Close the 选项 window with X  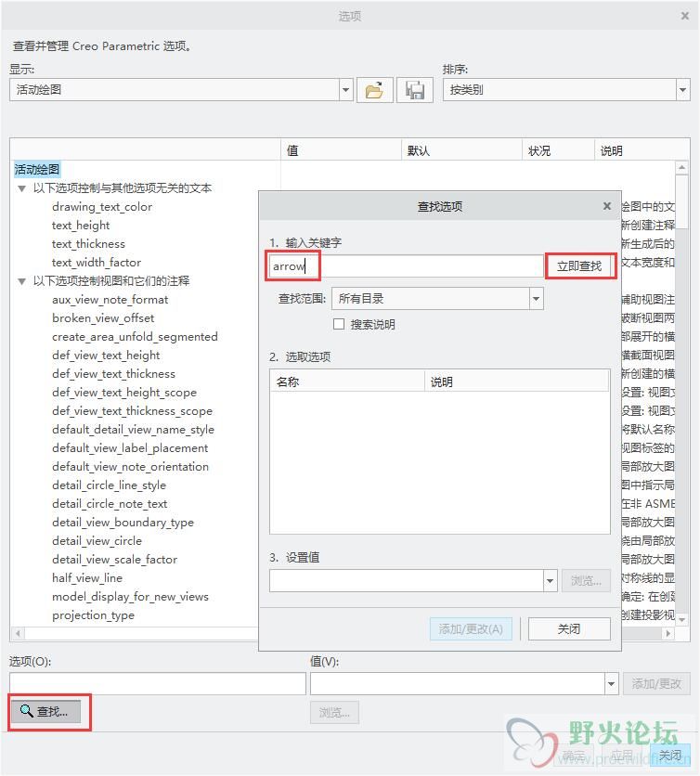[684, 16]
